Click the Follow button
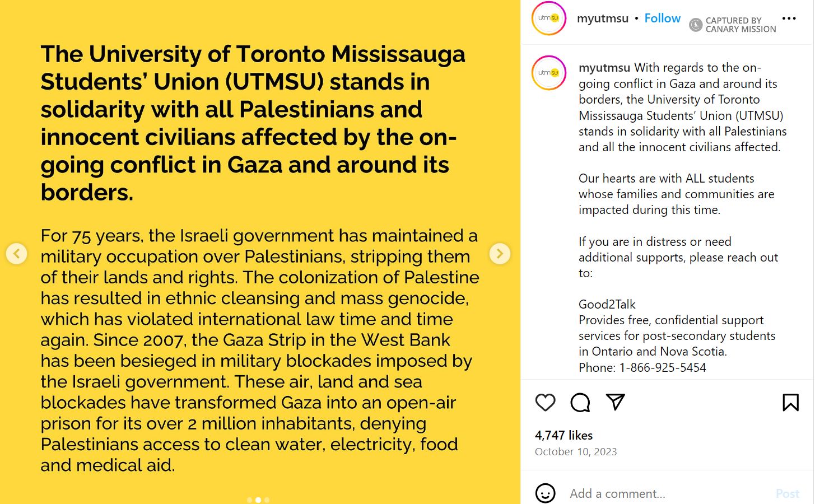Viewport: 815px width, 504px height. tap(662, 18)
